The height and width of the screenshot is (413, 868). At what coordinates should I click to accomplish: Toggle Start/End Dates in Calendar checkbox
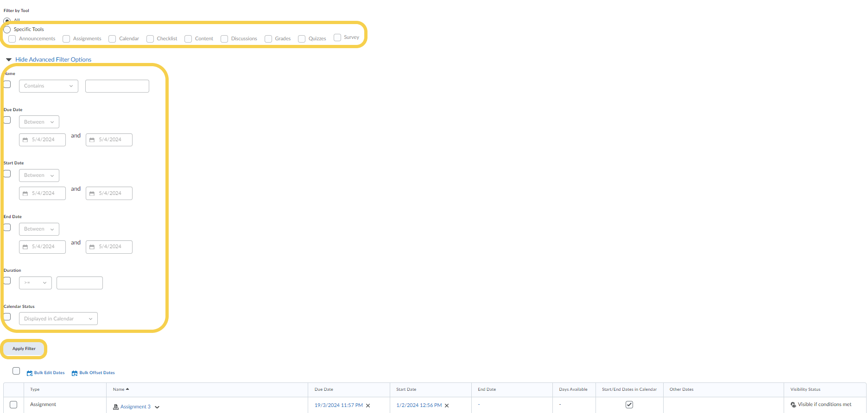(629, 405)
